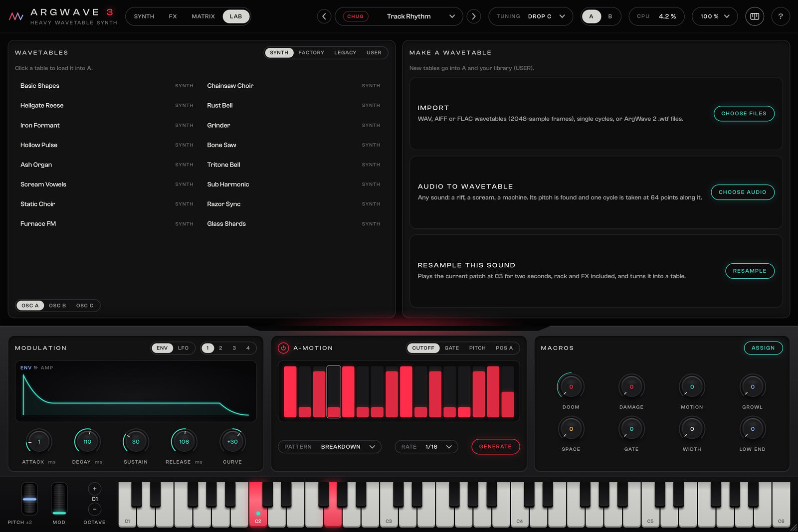
Task: Click the MOTION macro knob
Action: coord(692,386)
